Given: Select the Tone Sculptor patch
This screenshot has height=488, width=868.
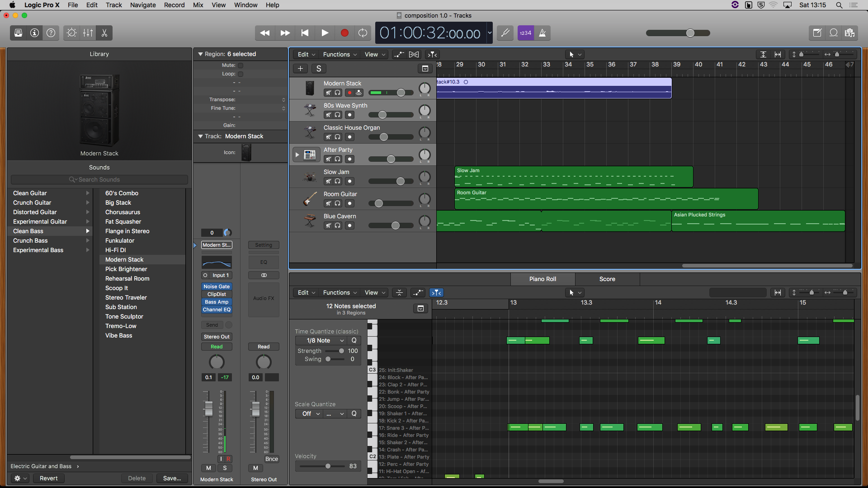Looking at the screenshot, I should pyautogui.click(x=124, y=317).
